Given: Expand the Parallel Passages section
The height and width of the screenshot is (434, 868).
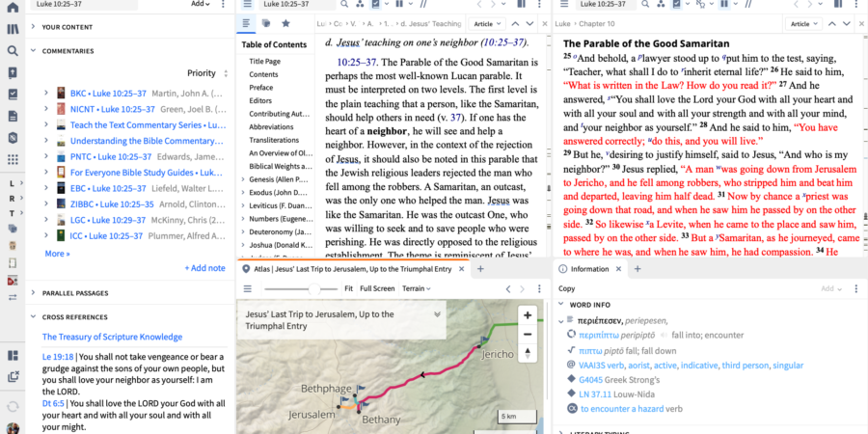Looking at the screenshot, I should pos(33,292).
